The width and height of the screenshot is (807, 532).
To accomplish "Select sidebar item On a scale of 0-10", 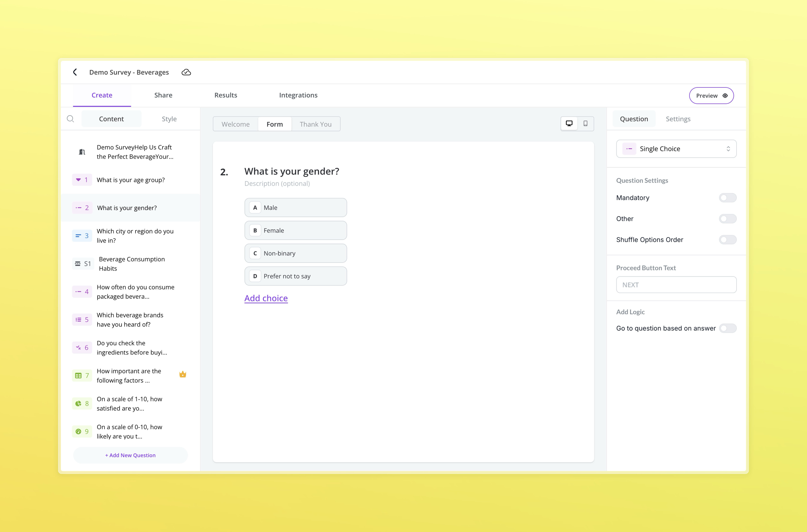I will pos(130,431).
